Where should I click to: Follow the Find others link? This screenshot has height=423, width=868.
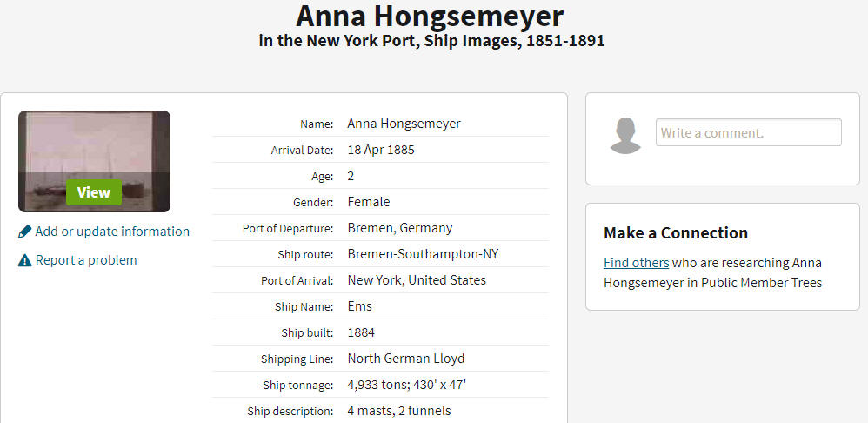pyautogui.click(x=636, y=263)
